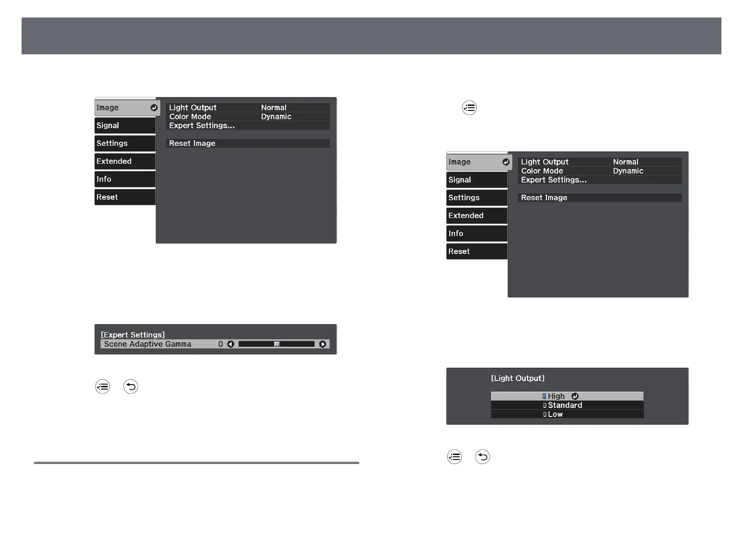Click the Normal value in the left menu
Viewport: 756px width, 534px height.
coord(274,108)
